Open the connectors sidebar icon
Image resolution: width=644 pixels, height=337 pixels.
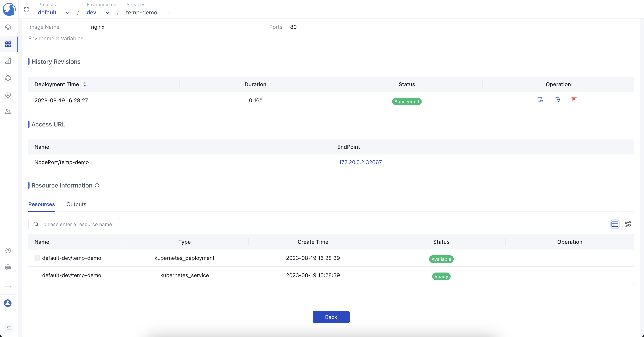click(x=8, y=78)
